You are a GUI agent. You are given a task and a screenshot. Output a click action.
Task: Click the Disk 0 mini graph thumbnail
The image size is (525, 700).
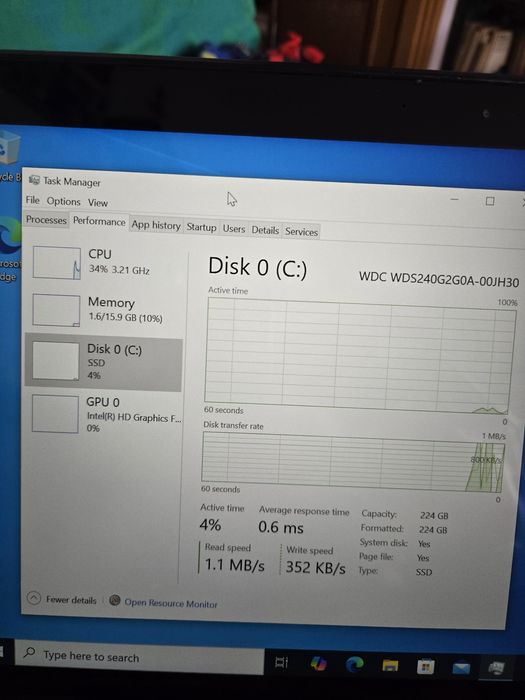point(56,361)
